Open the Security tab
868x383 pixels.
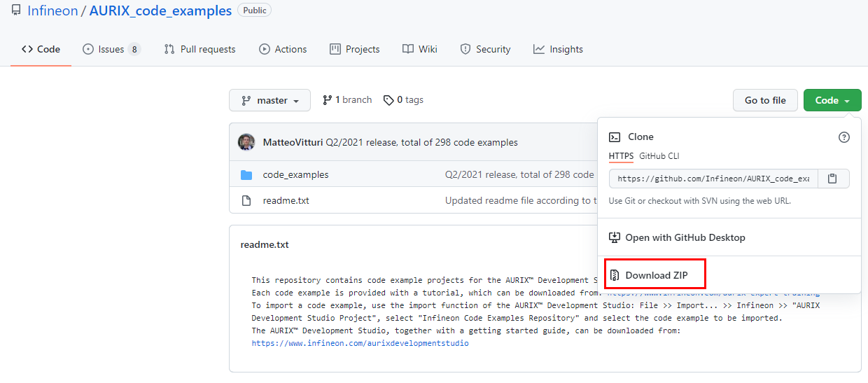point(485,49)
